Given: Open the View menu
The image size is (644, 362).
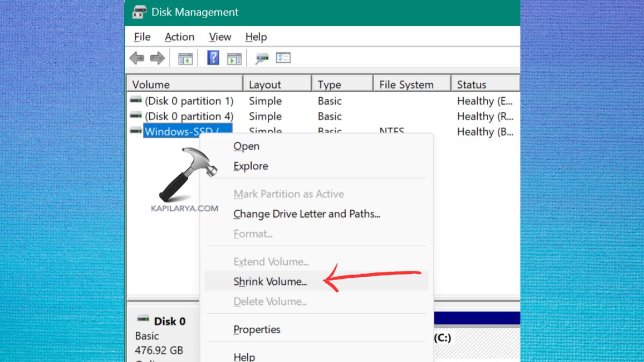Looking at the screenshot, I should (220, 37).
